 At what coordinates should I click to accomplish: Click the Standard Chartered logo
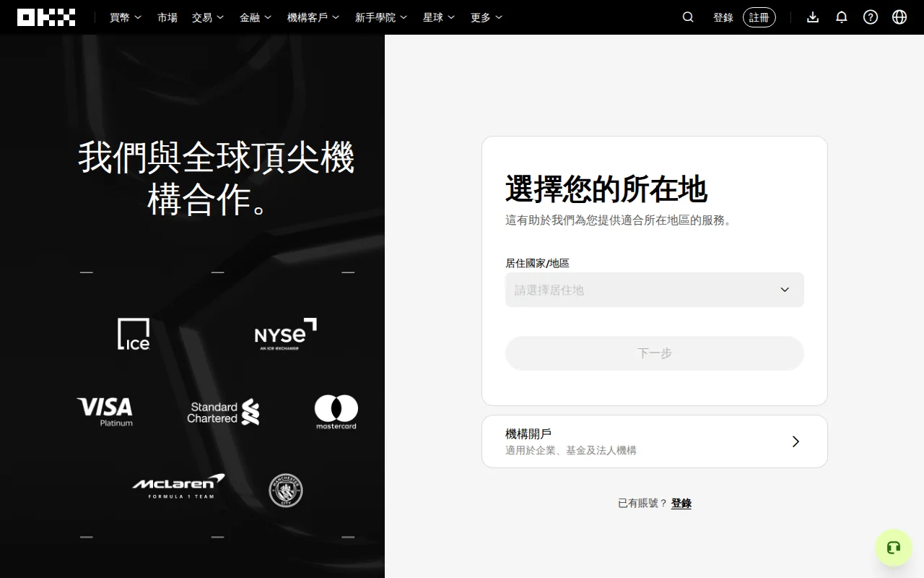223,412
